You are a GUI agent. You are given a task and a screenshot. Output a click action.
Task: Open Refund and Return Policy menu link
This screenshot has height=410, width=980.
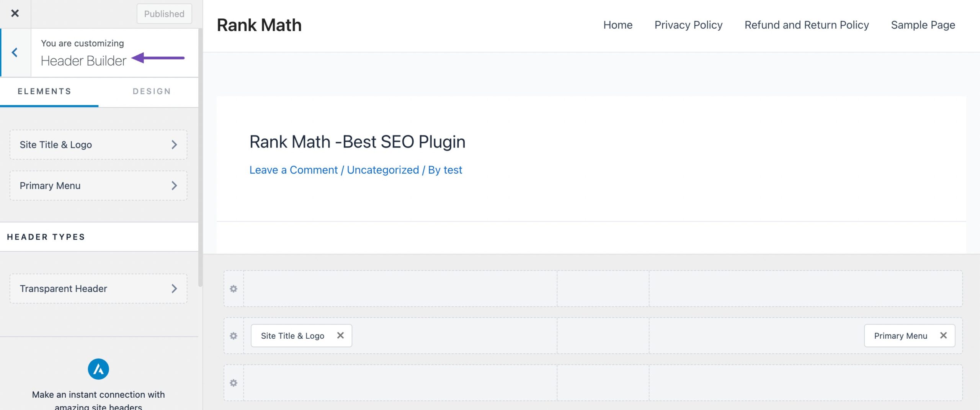coord(807,25)
